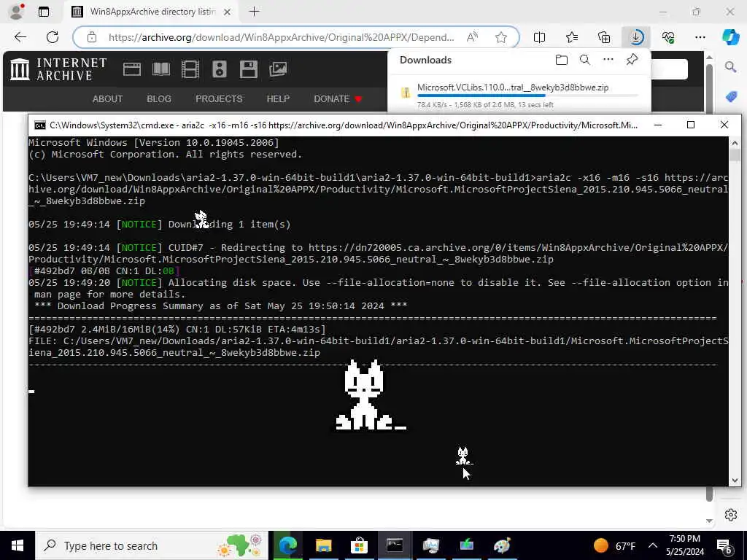
Task: Activate the Read aloud icon
Action: click(x=472, y=37)
